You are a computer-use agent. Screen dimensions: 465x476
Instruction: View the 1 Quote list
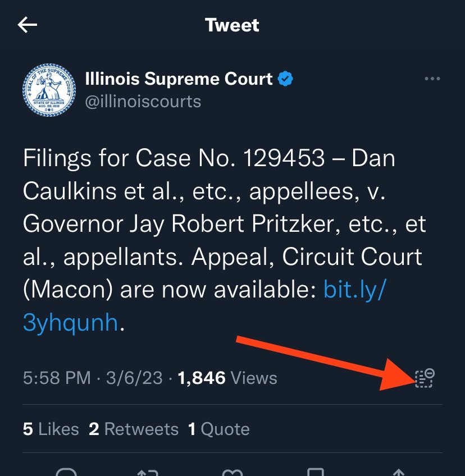tap(218, 429)
